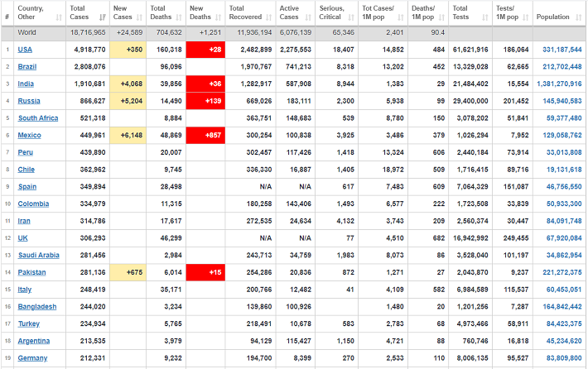Viewport: 588px width, 369px height.
Task: Sort by Population arrows icon
Action: tap(579, 17)
